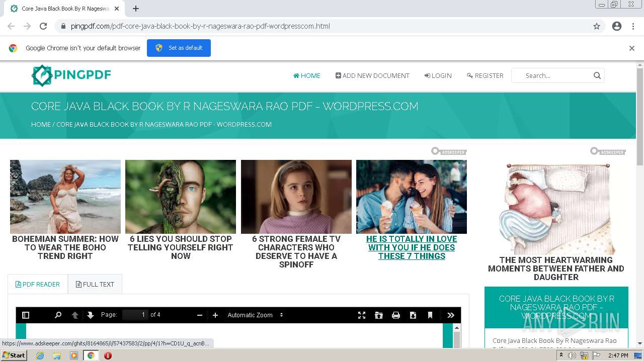
Task: Zoom in with the plus icon
Action: click(215, 315)
